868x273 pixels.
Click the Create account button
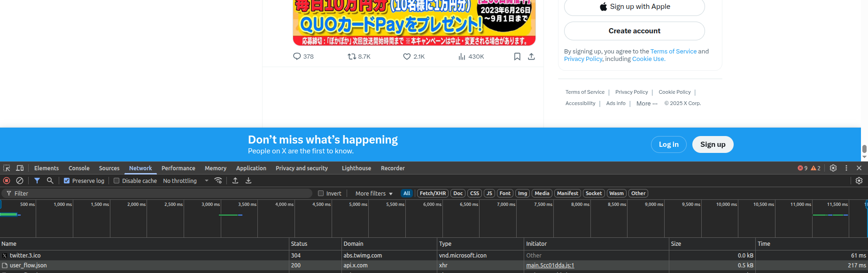click(x=634, y=31)
